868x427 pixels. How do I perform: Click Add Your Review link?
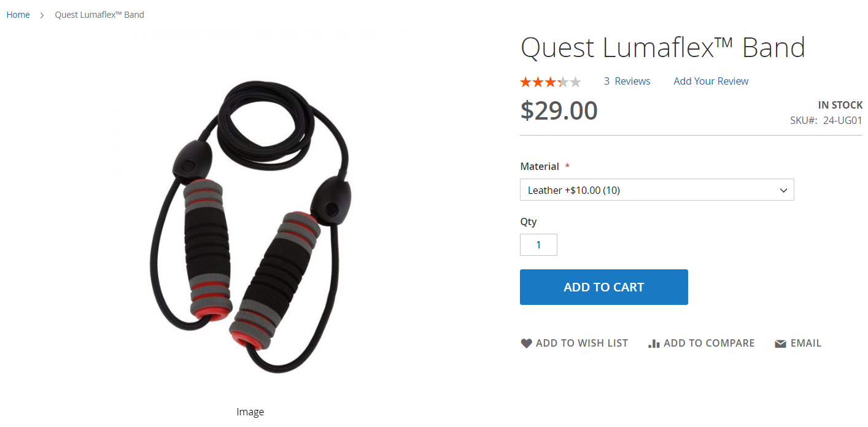(711, 81)
